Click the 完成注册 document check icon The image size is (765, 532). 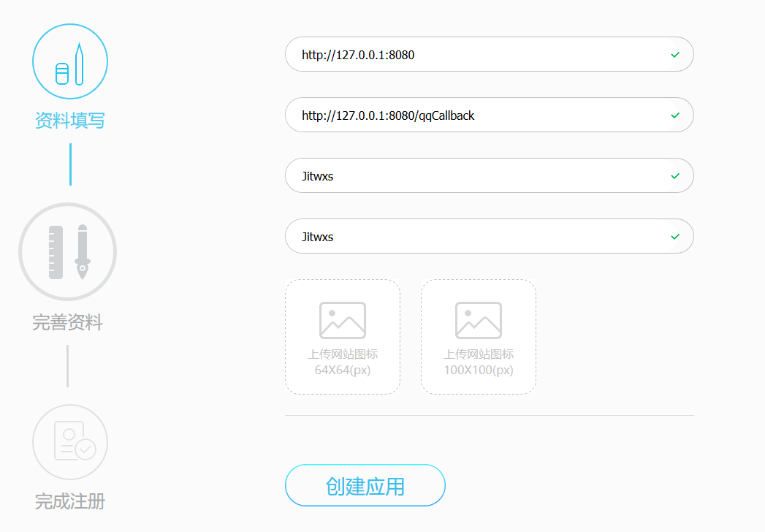70,442
